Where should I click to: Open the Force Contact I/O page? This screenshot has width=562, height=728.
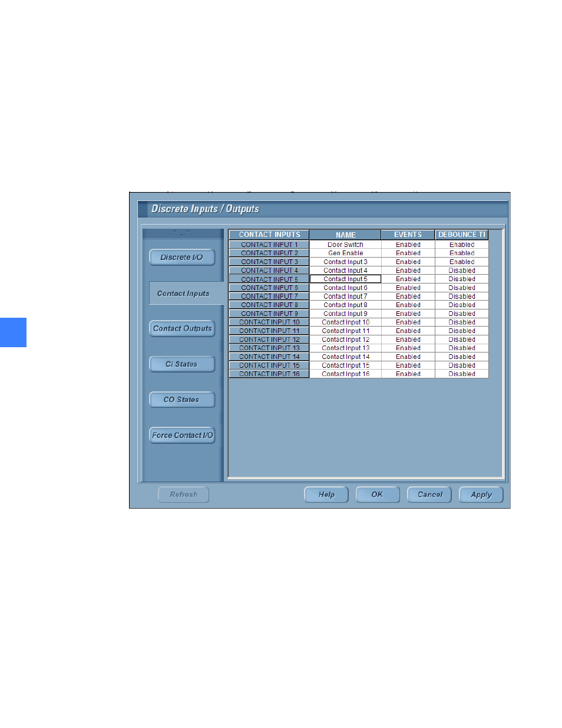click(x=182, y=435)
